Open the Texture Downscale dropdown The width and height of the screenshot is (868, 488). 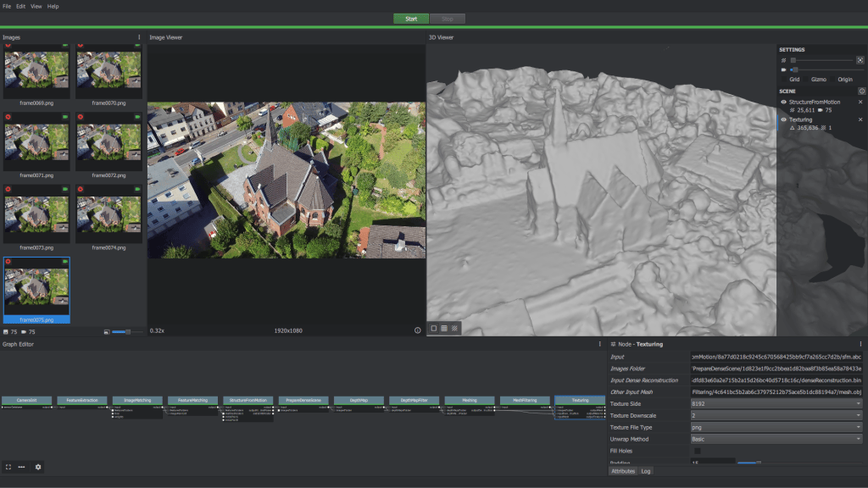coord(776,415)
